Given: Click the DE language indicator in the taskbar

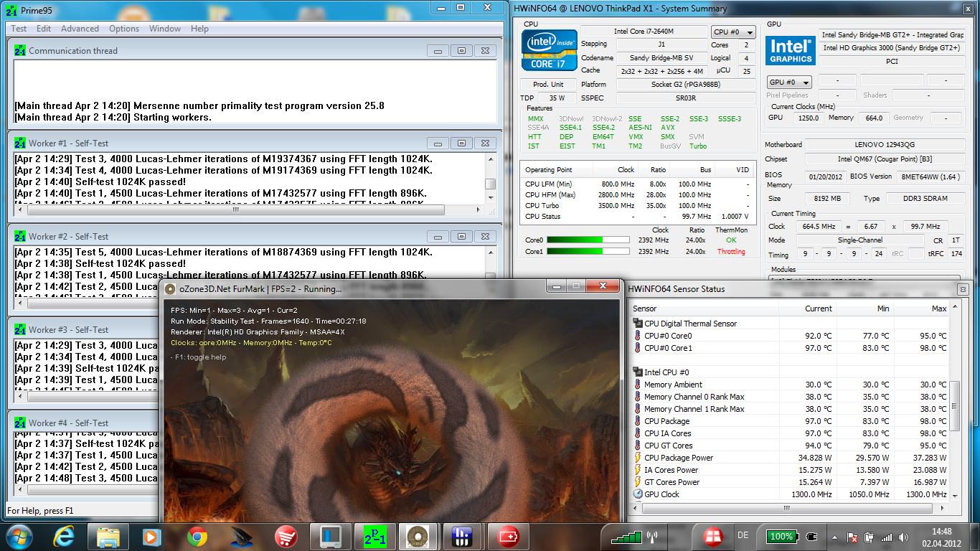Looking at the screenshot, I should tap(743, 536).
